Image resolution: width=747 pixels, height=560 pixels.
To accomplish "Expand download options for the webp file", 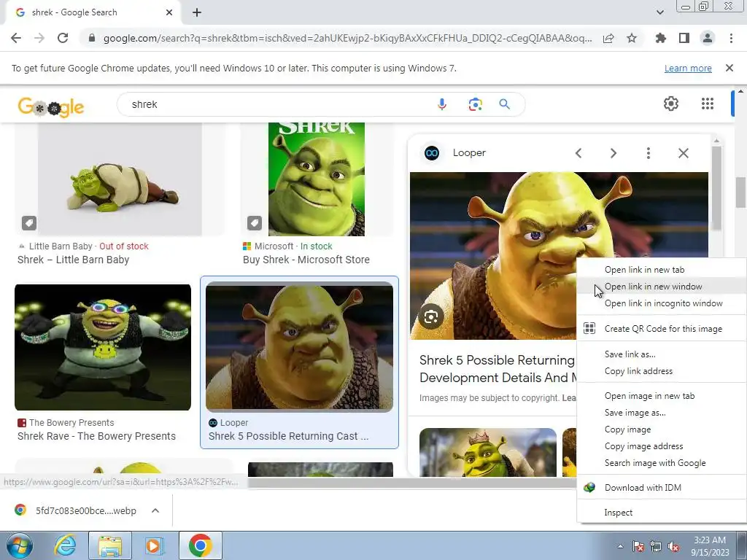I will coord(155,510).
